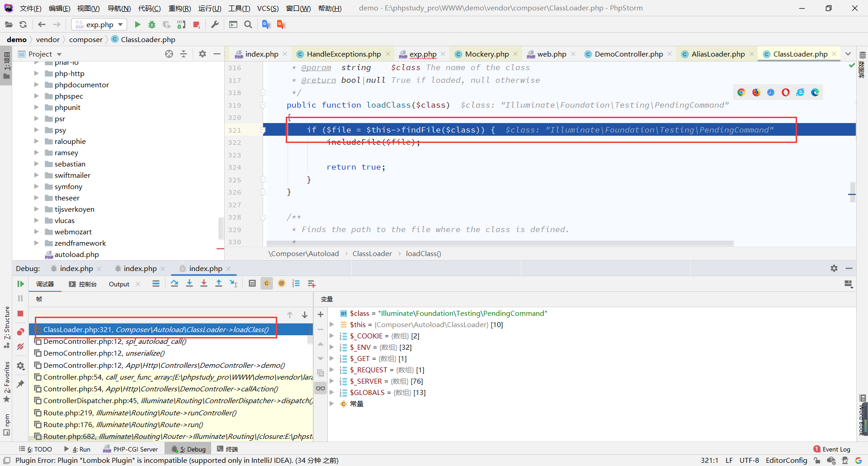The height and width of the screenshot is (466, 868).
Task: Click the Debug bug icon in toolbar
Action: pos(152,24)
